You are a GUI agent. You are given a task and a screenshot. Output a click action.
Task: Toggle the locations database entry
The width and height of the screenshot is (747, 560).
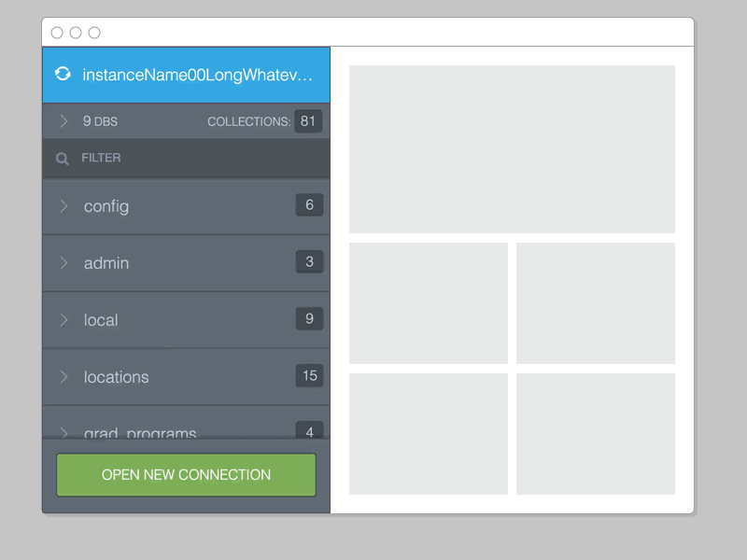pos(63,376)
